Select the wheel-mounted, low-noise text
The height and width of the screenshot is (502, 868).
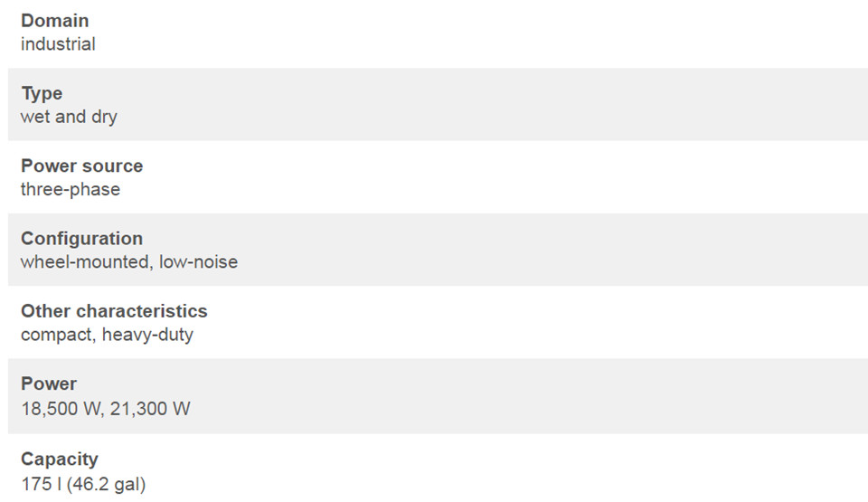click(129, 261)
